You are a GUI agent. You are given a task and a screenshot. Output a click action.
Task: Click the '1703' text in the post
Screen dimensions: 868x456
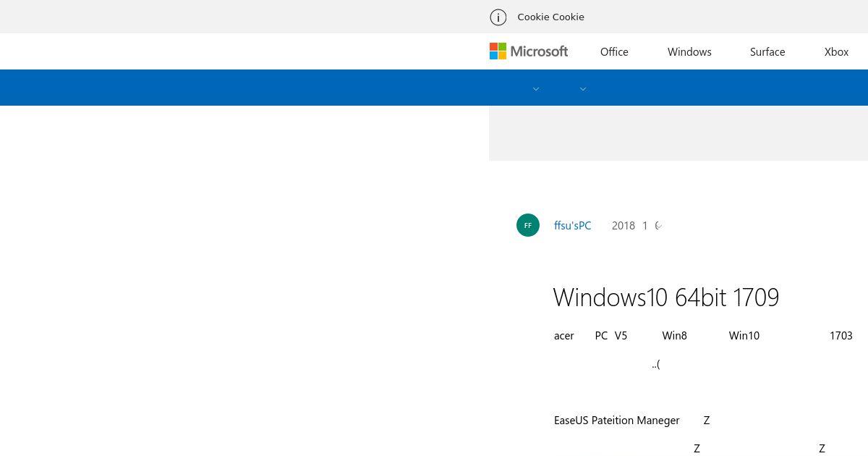tap(841, 336)
